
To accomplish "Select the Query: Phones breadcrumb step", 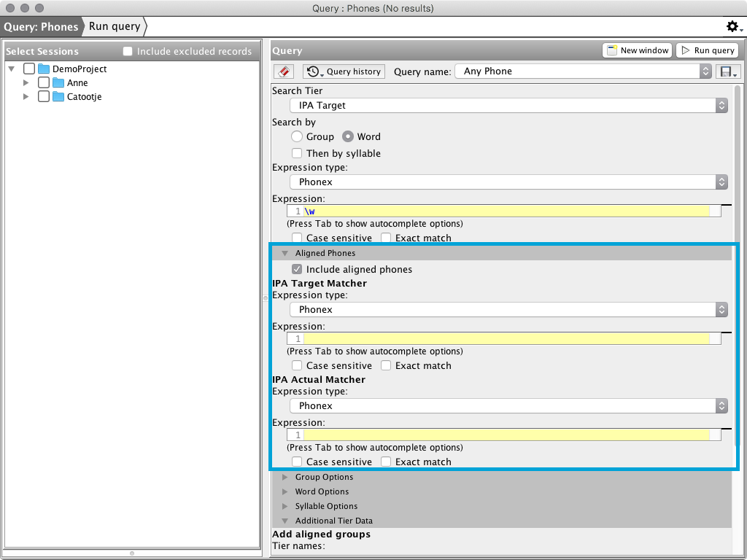I will click(x=41, y=27).
